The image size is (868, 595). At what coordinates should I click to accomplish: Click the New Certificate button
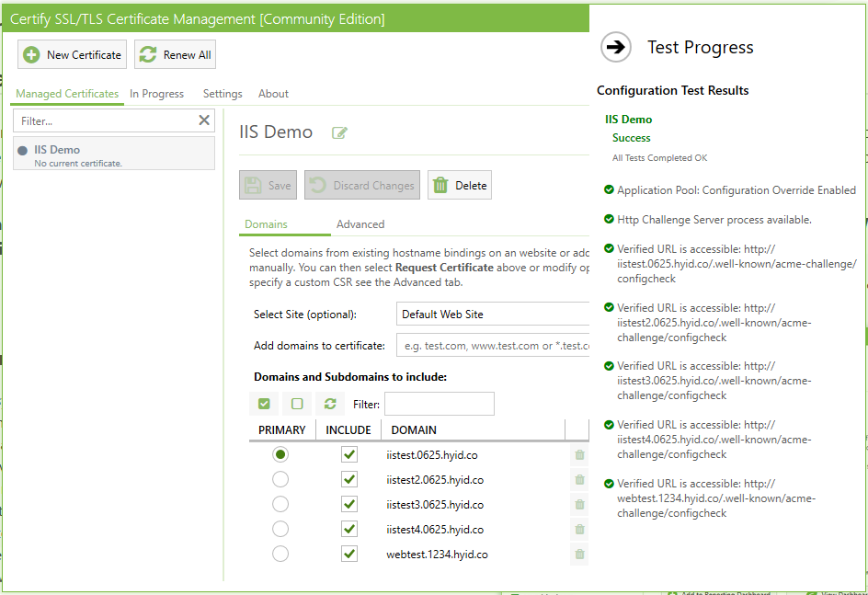[72, 54]
